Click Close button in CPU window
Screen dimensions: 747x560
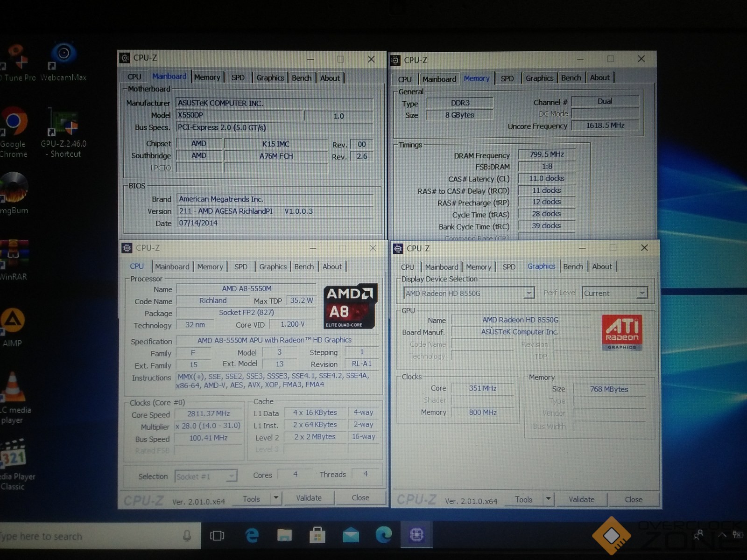coord(360,498)
